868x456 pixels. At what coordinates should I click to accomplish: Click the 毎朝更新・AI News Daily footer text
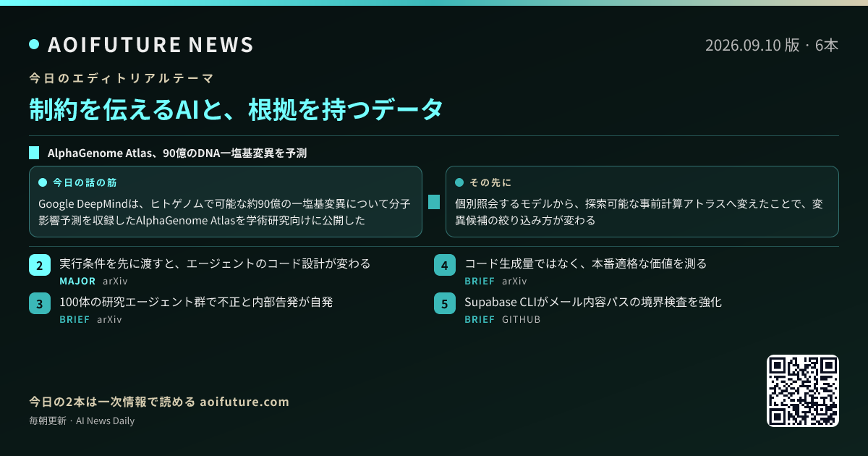[82, 421]
